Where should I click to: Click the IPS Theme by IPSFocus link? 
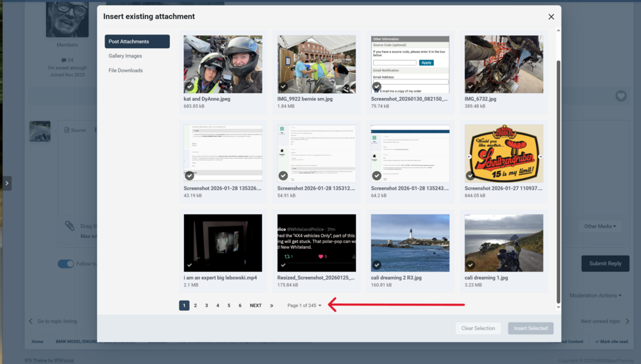(49, 360)
